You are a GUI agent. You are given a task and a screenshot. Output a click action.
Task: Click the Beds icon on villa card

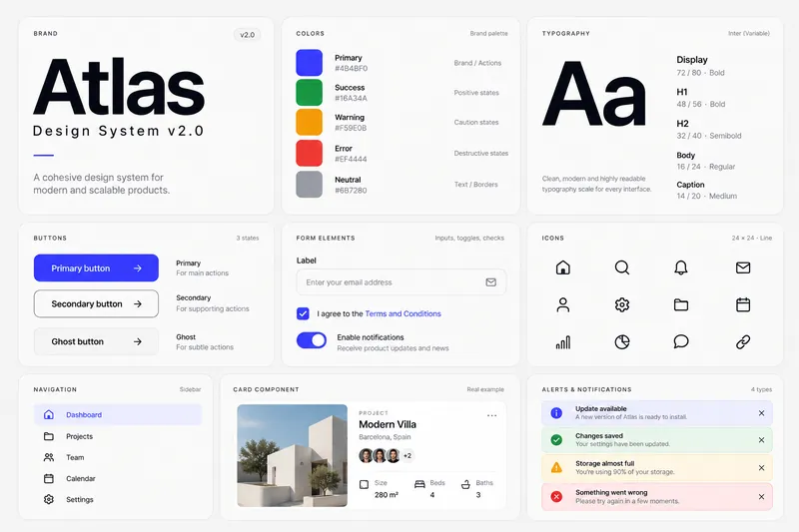[x=419, y=484]
